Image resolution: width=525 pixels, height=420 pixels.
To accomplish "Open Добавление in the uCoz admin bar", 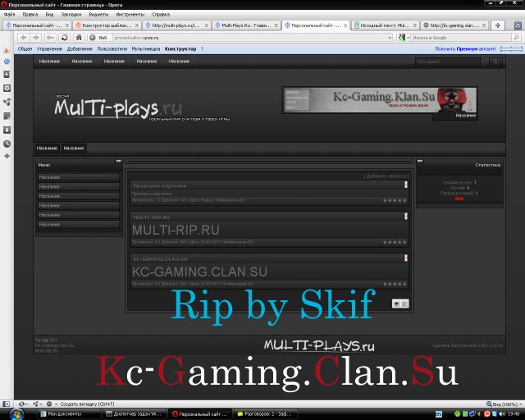I will (x=80, y=49).
